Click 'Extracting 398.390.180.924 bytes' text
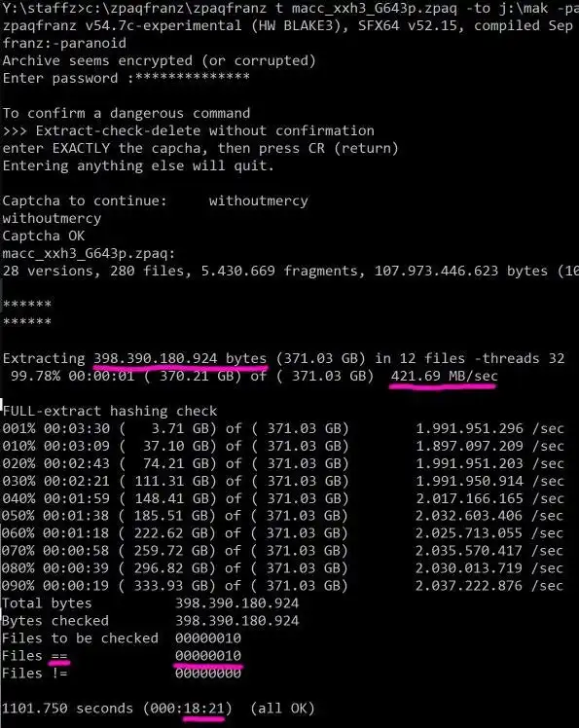The image size is (579, 728). (134, 359)
